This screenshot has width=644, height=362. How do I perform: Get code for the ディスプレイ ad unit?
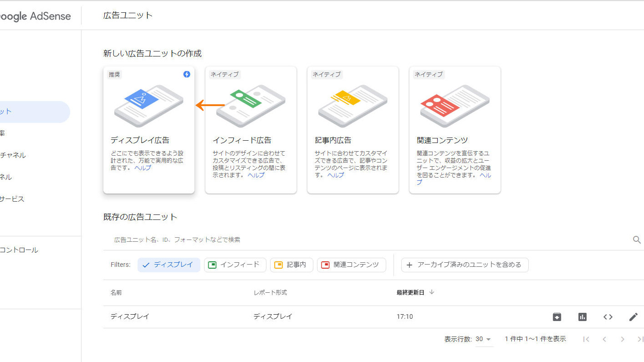coord(608,317)
